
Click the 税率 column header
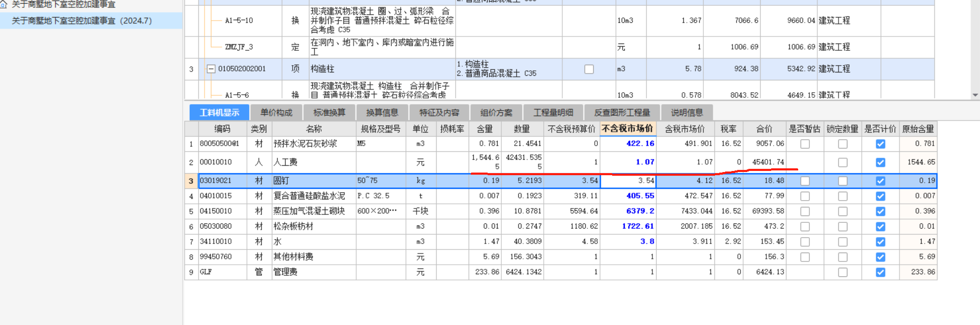pos(728,129)
